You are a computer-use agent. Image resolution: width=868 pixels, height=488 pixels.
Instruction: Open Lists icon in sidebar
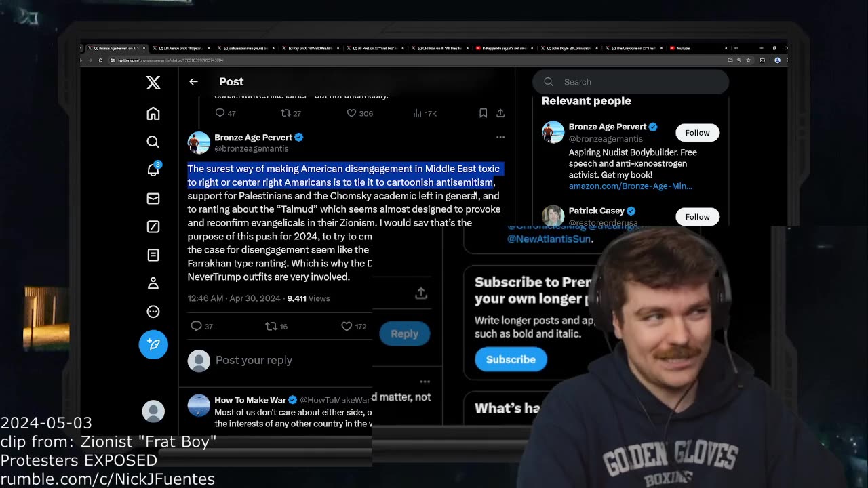[x=153, y=255]
